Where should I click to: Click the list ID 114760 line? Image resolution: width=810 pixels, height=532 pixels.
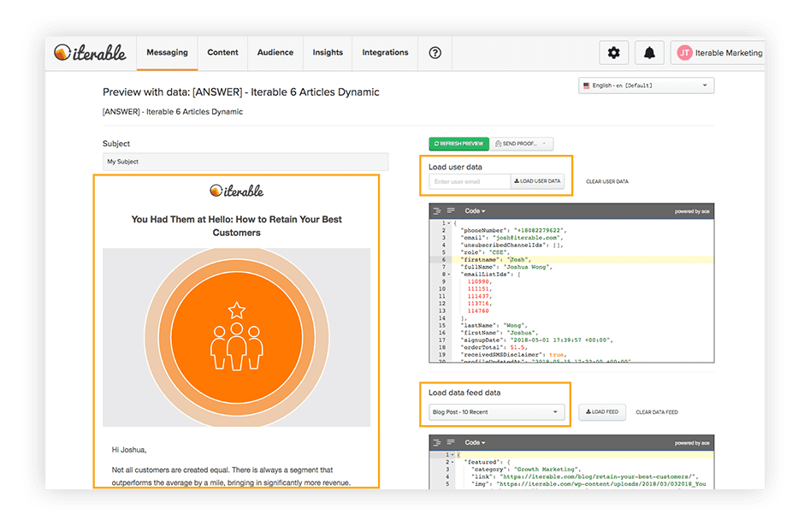[x=478, y=310]
